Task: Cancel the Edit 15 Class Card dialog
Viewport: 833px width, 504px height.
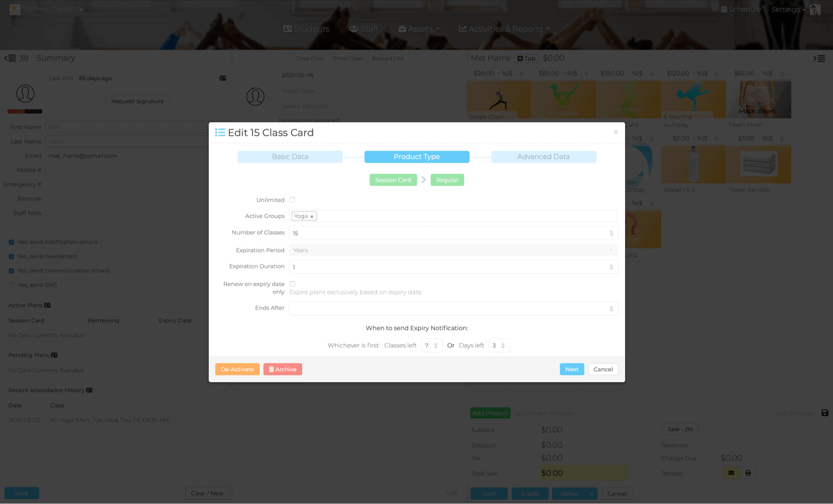Action: click(x=603, y=369)
